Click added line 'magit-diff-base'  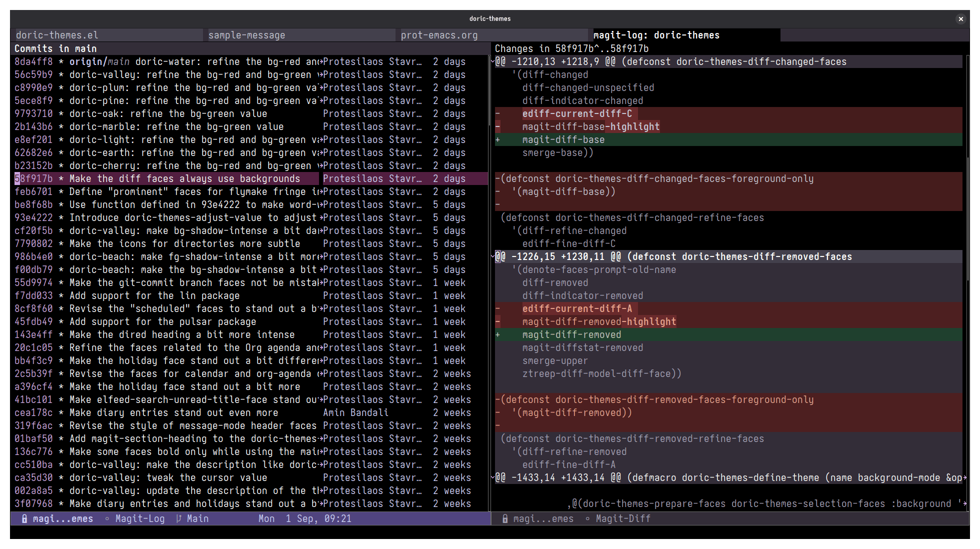(563, 140)
